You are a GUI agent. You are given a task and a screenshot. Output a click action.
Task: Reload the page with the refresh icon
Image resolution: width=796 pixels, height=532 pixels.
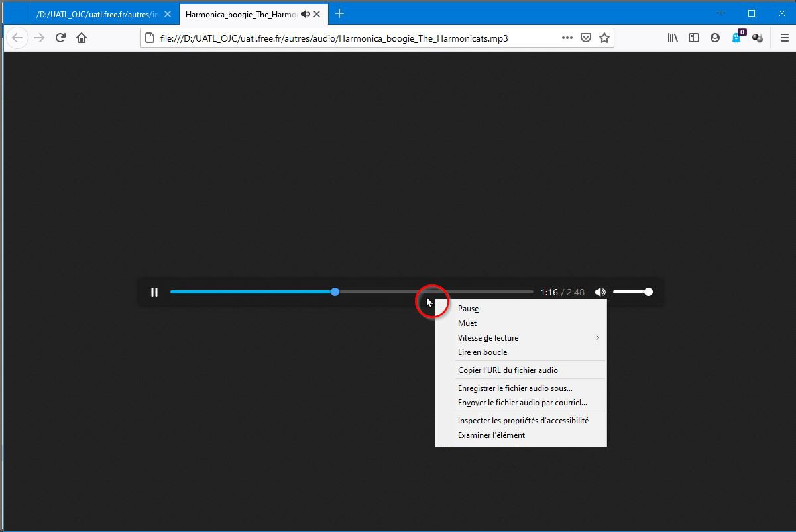(x=60, y=38)
